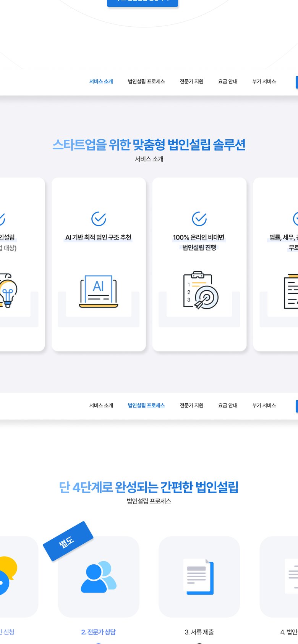Viewport: 298px width, 644px height.
Task: Click the 별도 ribbon badge
Action: point(68,541)
